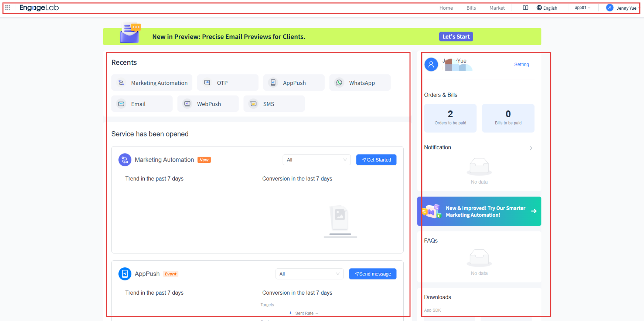
Task: Click the arrow on Marketing Automation promo banner
Action: (534, 211)
